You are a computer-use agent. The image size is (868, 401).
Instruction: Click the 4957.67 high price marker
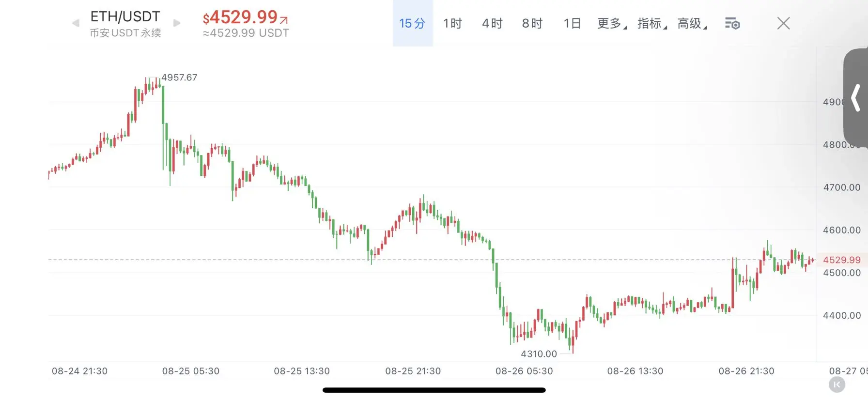pyautogui.click(x=179, y=77)
